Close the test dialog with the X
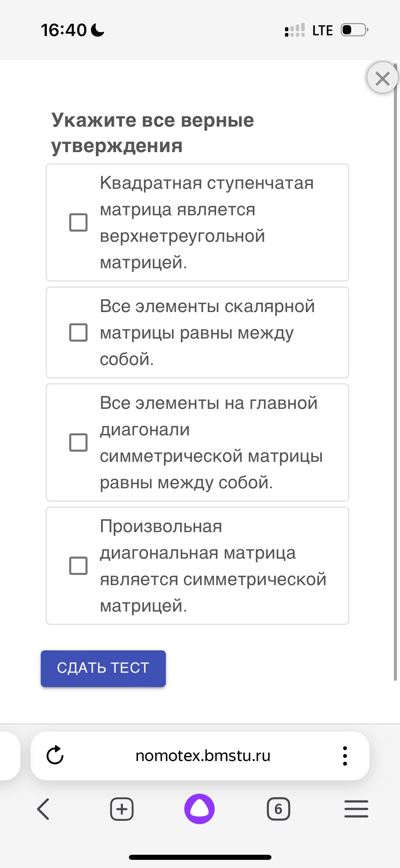Screen dimensions: 400x868 [x=382, y=78]
